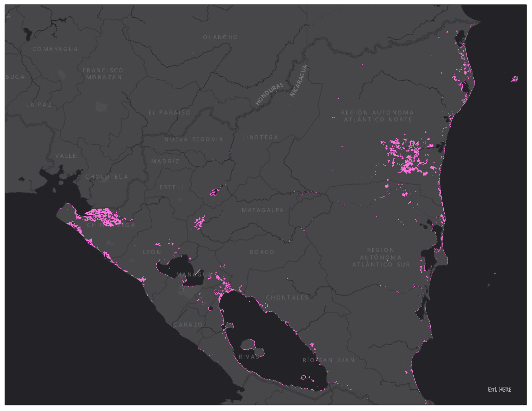Click the JINOTEGA department label
The height and width of the screenshot is (411, 532).
260,138
